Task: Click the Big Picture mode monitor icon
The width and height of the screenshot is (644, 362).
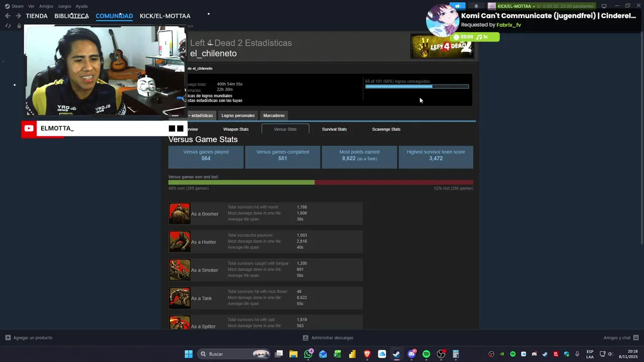Action: [x=604, y=6]
